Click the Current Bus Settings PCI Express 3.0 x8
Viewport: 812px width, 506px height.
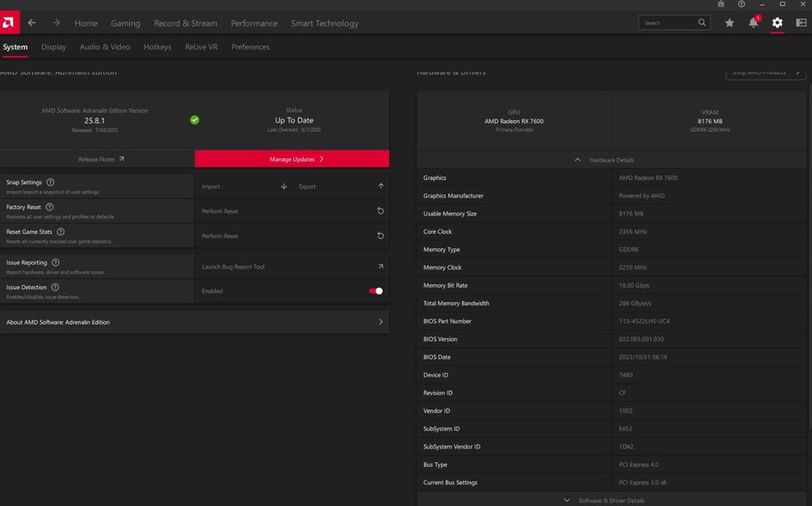point(642,482)
